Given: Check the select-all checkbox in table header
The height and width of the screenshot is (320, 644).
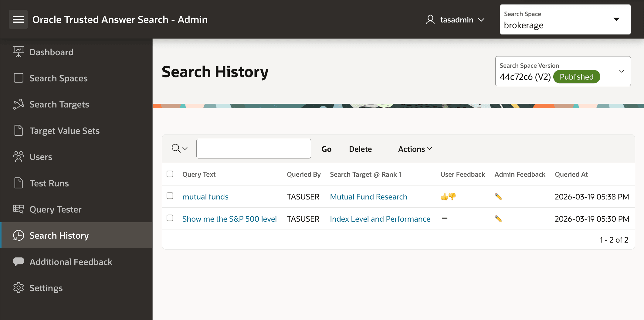Looking at the screenshot, I should coord(170,174).
